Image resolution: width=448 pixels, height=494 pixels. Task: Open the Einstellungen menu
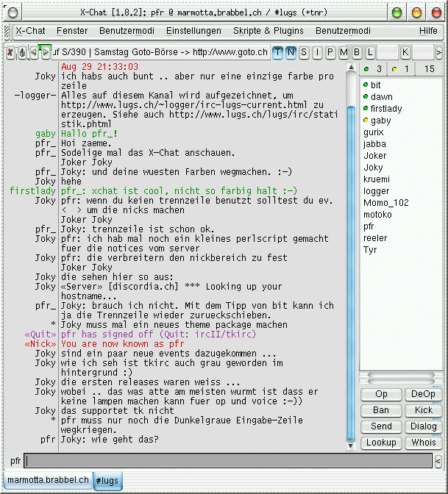click(x=193, y=31)
